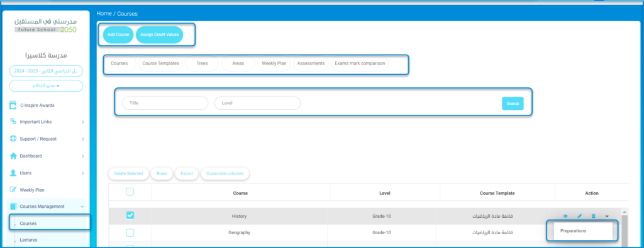The width and height of the screenshot is (644, 248).
Task: Expand the Important Links menu chevron
Action: (x=82, y=122)
